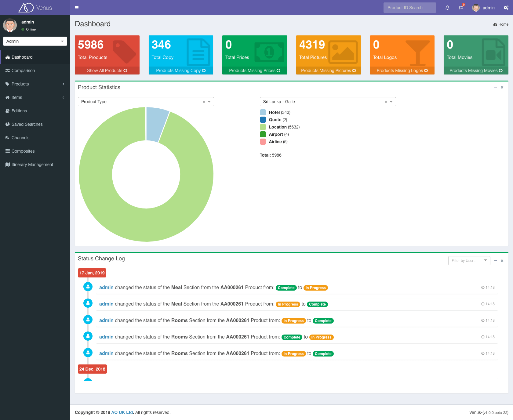Expand the Items sidebar submenu
Screen dimensions: 513x420
35,97
